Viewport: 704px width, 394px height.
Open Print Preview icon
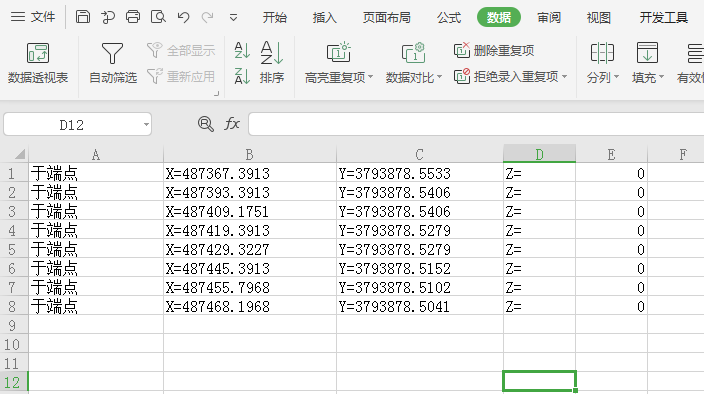click(158, 17)
